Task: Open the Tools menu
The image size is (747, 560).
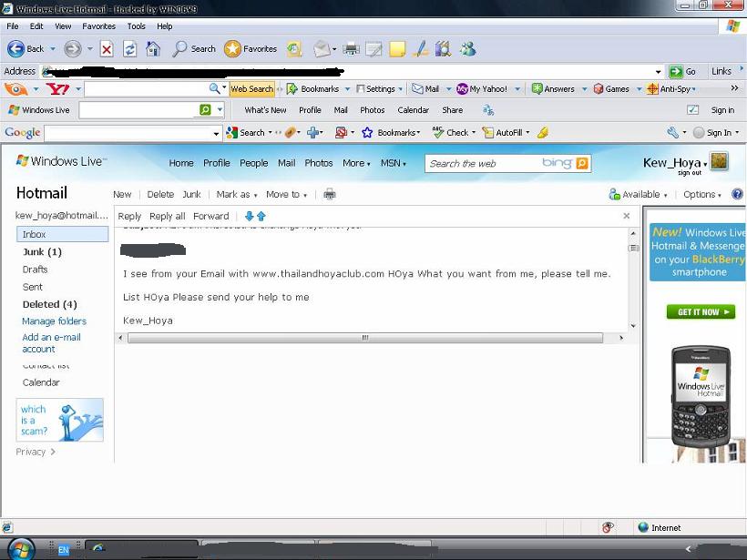Action: click(x=136, y=26)
